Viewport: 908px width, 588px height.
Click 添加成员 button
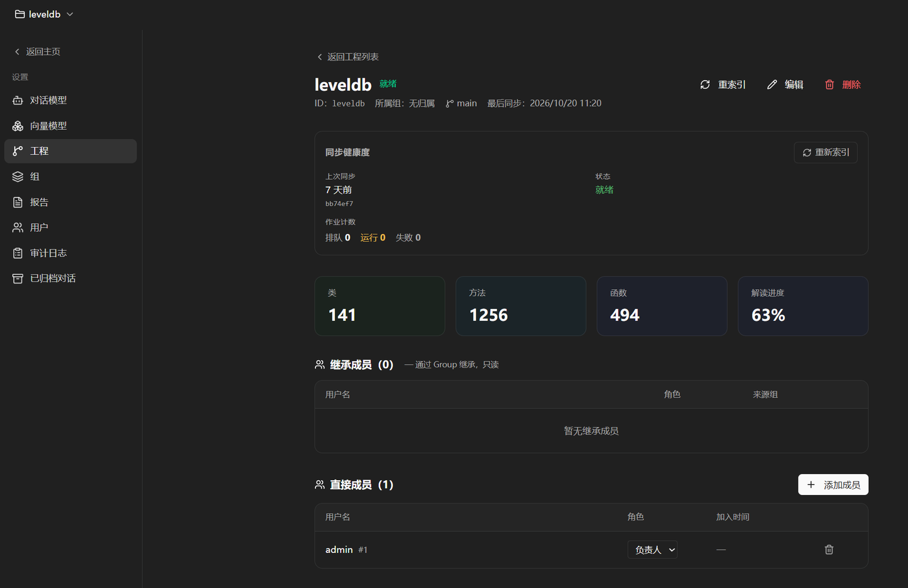833,485
